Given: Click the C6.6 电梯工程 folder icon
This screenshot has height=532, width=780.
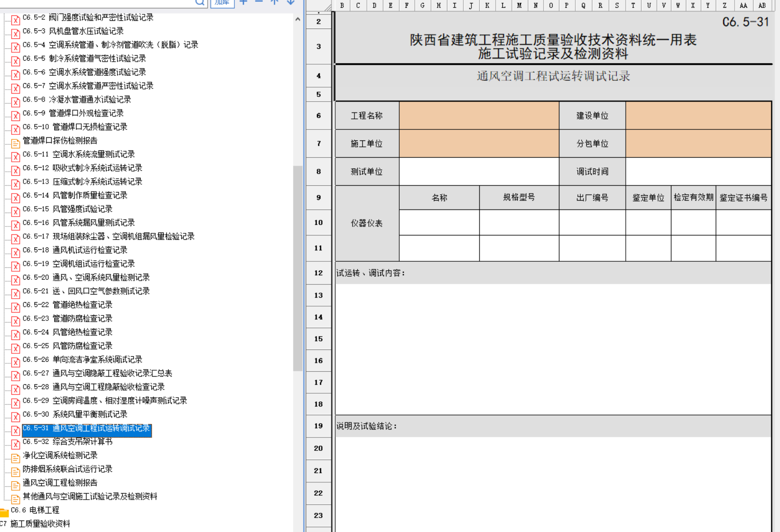Looking at the screenshot, I should click(4, 511).
